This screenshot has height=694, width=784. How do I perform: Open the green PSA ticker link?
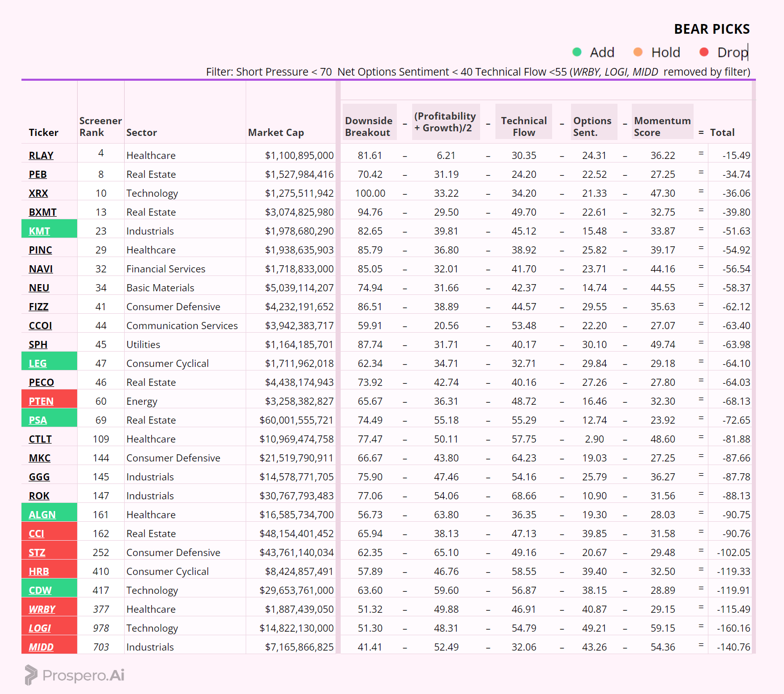click(38, 420)
